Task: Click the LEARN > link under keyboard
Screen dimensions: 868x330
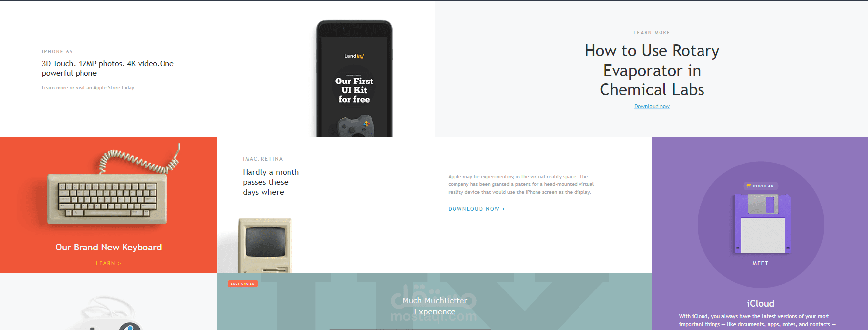Action: (108, 263)
